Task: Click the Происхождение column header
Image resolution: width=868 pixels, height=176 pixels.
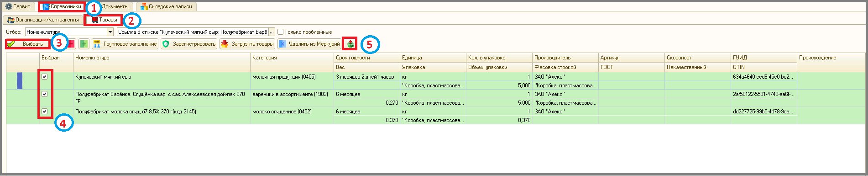Action: click(831, 58)
